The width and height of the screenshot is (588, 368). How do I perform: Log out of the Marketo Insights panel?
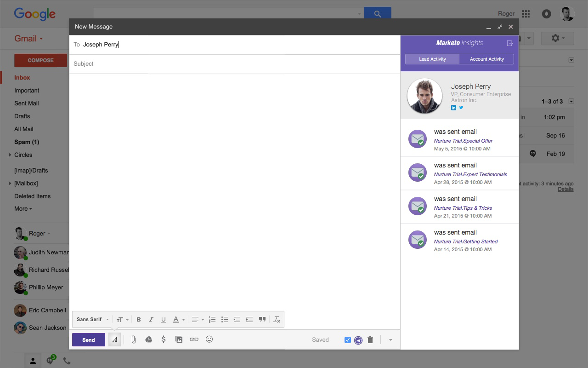509,43
